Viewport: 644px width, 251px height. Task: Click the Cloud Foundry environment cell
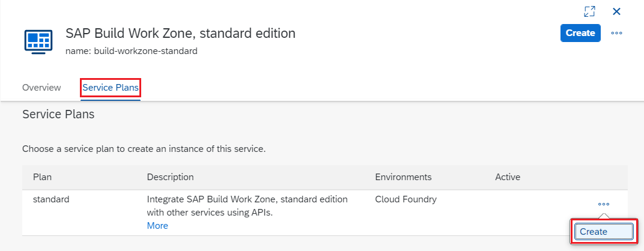pyautogui.click(x=406, y=199)
